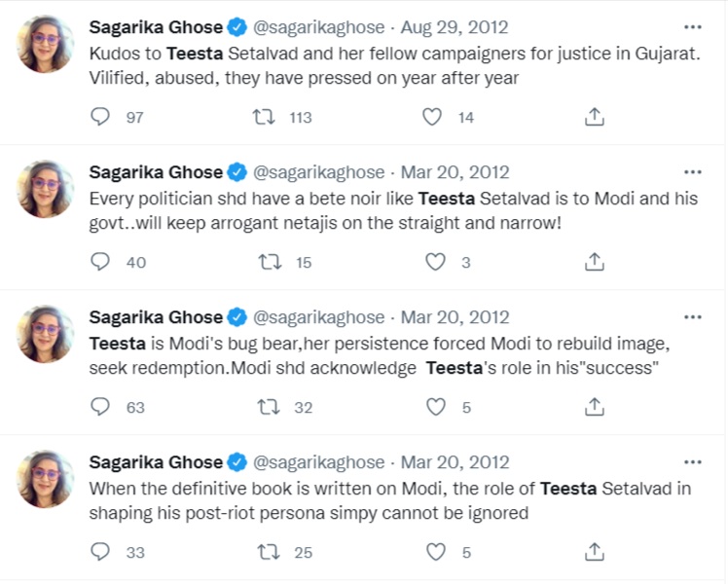Retweet the tweet with 15 retweets
This screenshot has height=584, width=728.
(263, 263)
